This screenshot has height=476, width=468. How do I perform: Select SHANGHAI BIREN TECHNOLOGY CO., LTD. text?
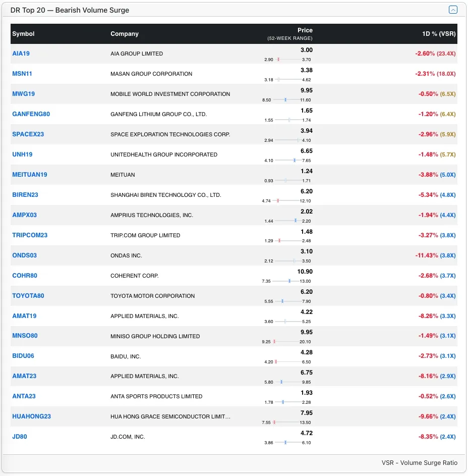166,195
